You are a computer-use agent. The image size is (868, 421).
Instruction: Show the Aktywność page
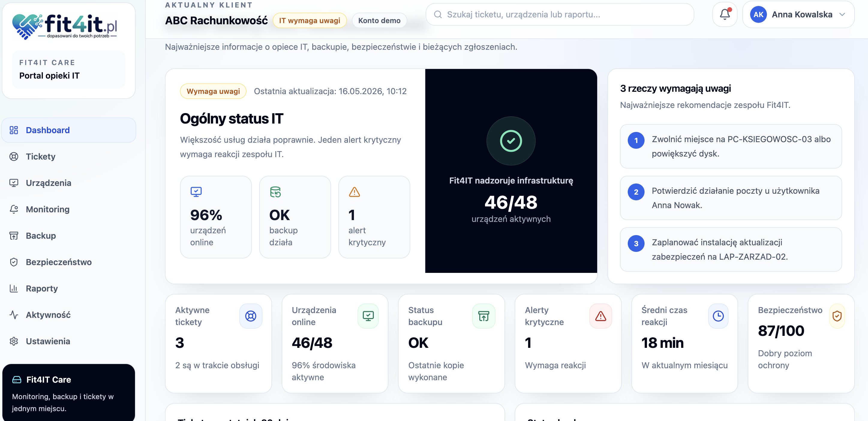[x=69, y=315]
